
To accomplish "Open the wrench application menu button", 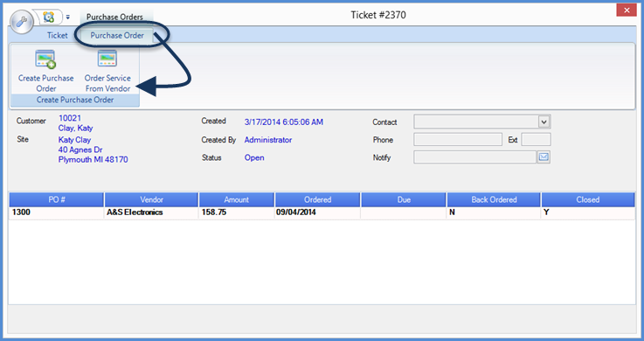I will [x=22, y=21].
